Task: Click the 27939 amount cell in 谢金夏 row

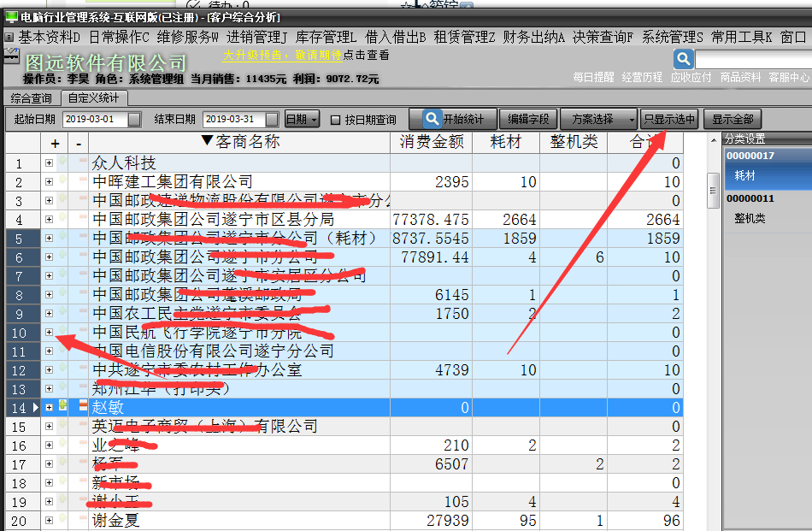Action: [x=432, y=520]
